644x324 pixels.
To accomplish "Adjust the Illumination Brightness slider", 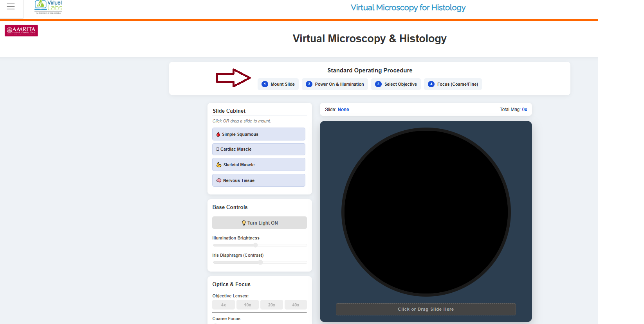I will 256,245.
